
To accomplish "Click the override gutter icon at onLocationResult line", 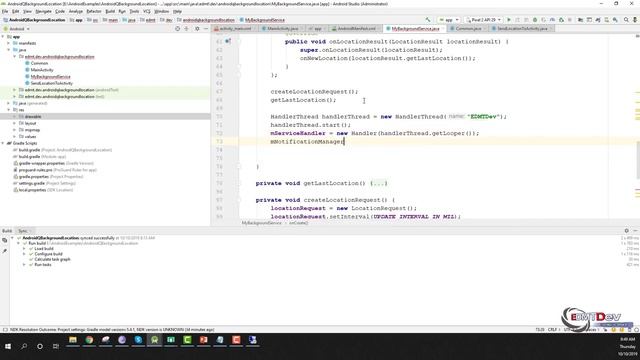I will pyautogui.click(x=228, y=41).
